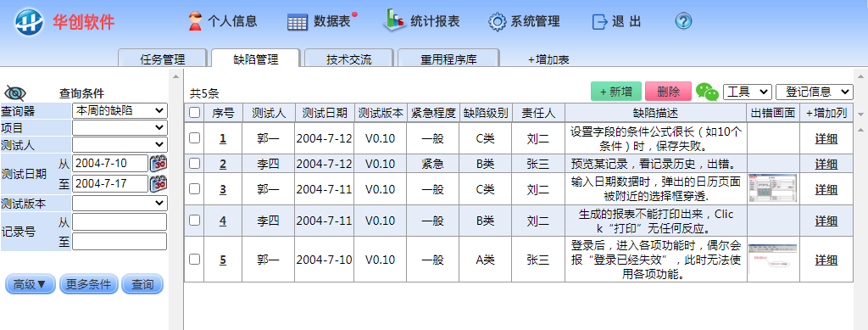
Task: Click the 紧急 cell in record 2
Action: (x=432, y=164)
